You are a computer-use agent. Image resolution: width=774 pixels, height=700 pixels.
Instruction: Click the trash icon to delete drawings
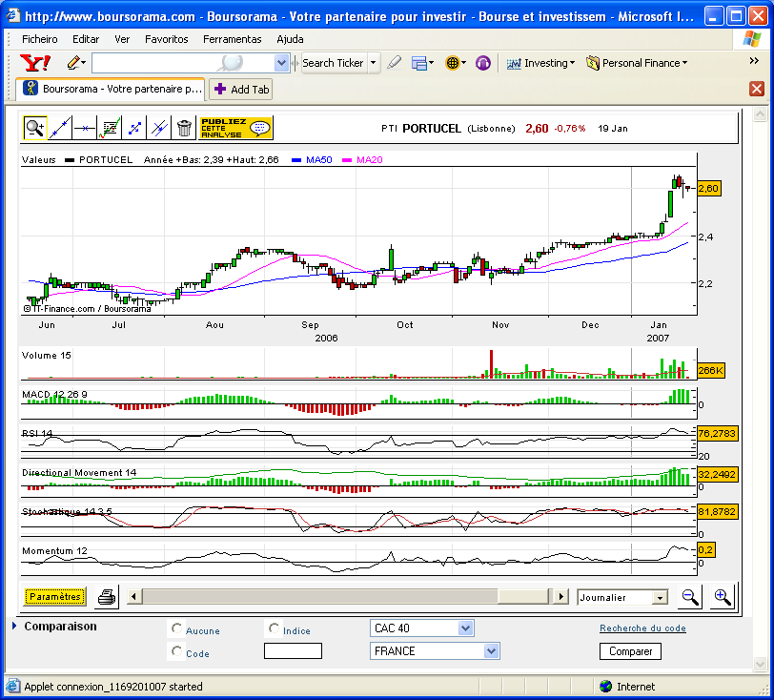(x=184, y=127)
